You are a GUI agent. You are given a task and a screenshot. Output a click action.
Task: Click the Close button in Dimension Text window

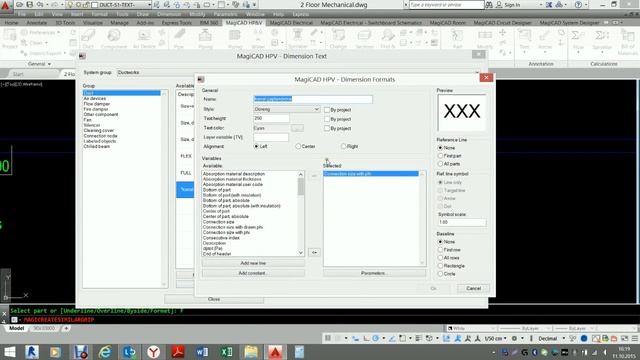(x=214, y=299)
